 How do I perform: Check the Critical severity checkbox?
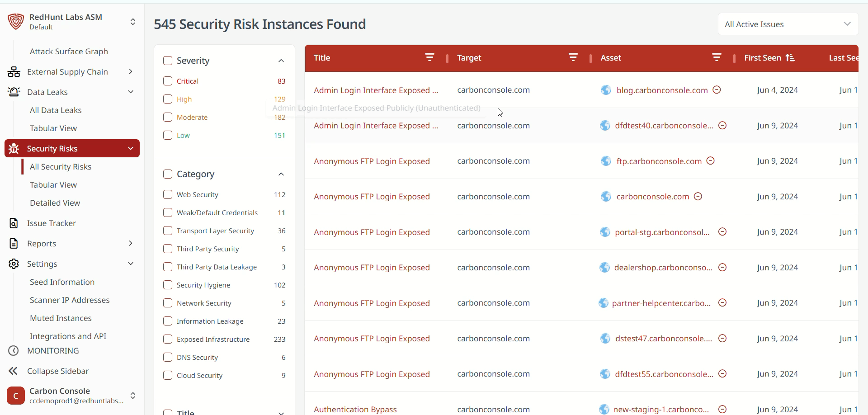pyautogui.click(x=168, y=81)
